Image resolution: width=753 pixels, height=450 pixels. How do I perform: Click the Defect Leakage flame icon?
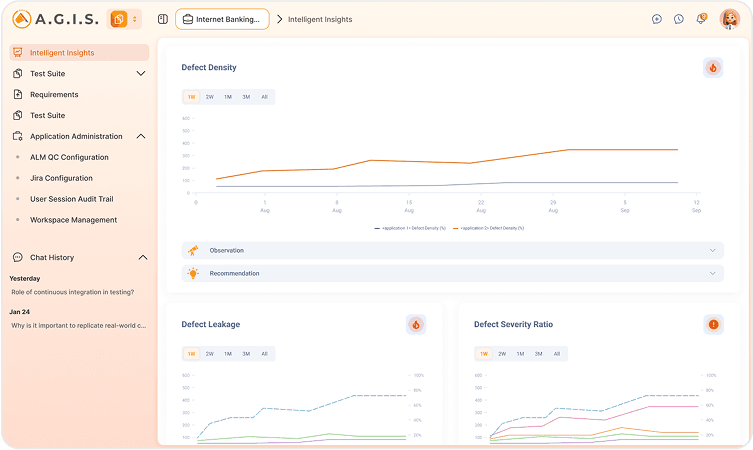416,324
